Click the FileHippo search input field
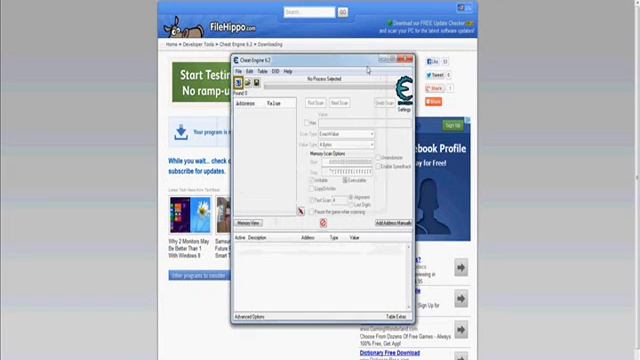The image size is (640, 360). (x=309, y=12)
